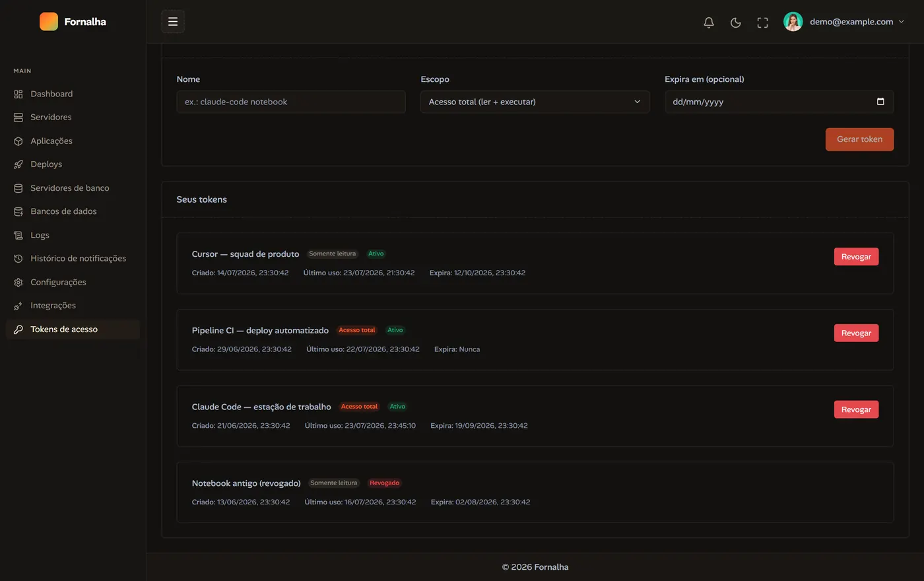Open Servidores de banco section
The width and height of the screenshot is (924, 581).
coord(73,188)
